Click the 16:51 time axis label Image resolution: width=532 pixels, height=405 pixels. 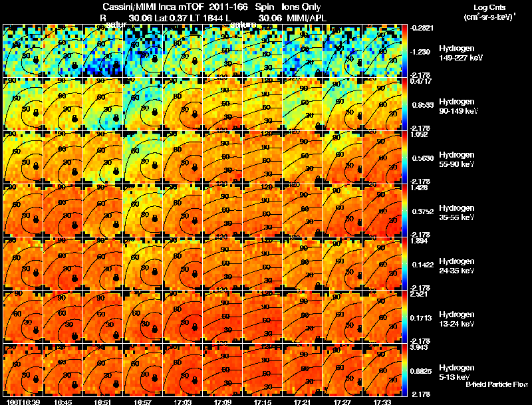[103, 402]
